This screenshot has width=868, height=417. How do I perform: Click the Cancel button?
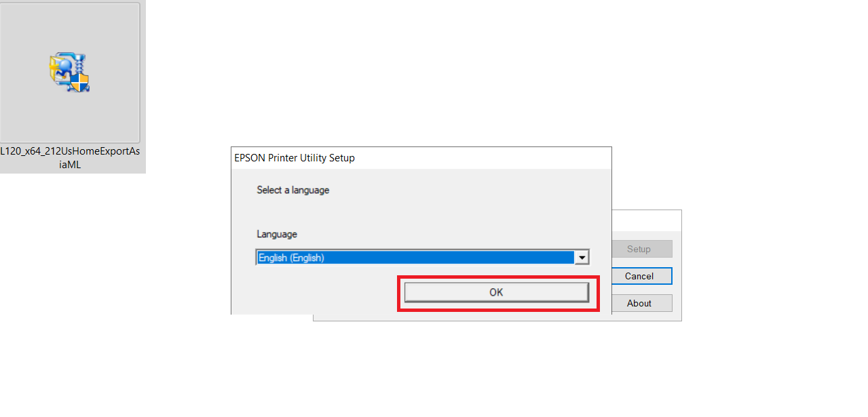(x=639, y=276)
